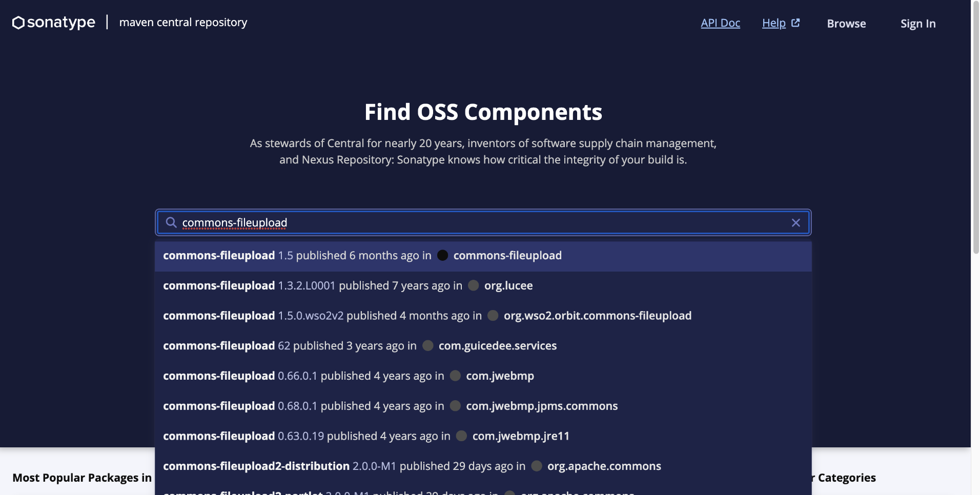Click the page vertical scrollbar
Viewport: 980px width, 495px height.
pyautogui.click(x=976, y=128)
